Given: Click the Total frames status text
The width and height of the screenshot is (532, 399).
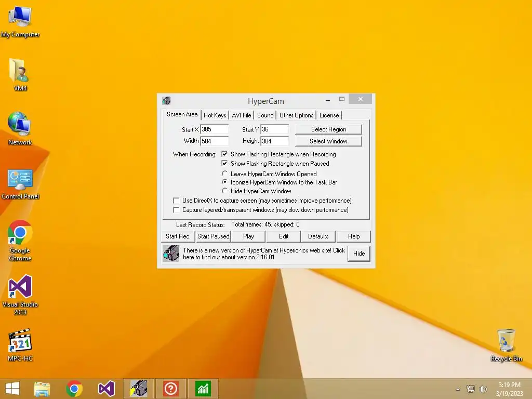Looking at the screenshot, I should pyautogui.click(x=265, y=224).
